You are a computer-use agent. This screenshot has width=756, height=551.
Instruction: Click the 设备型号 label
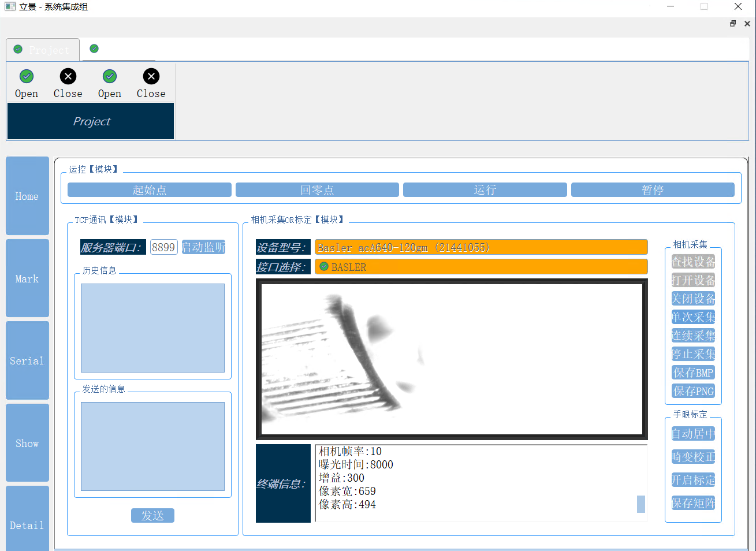pos(282,247)
